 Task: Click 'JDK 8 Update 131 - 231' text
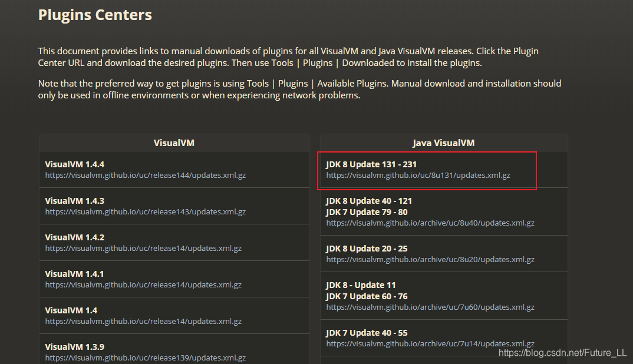point(371,164)
